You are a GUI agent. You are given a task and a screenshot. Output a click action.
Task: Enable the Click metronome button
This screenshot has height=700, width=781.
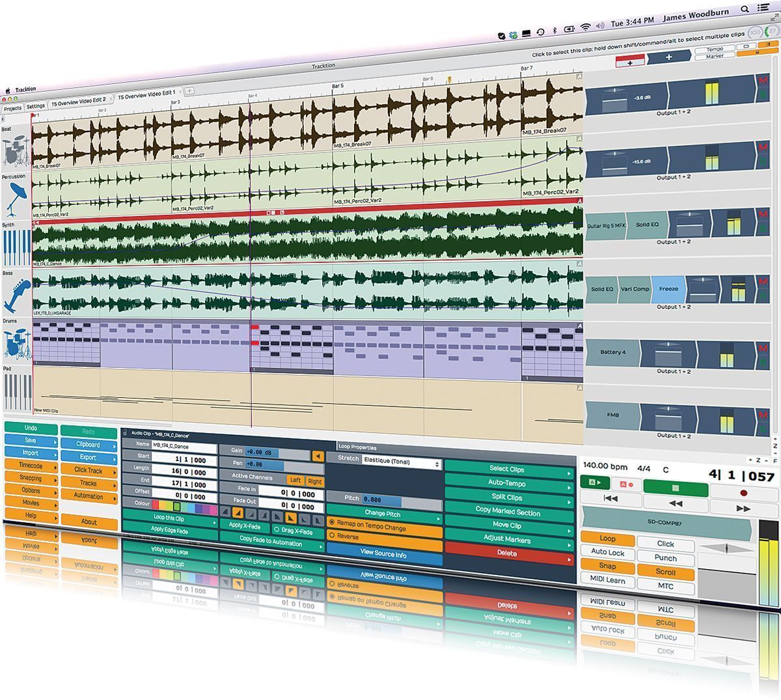[x=665, y=544]
